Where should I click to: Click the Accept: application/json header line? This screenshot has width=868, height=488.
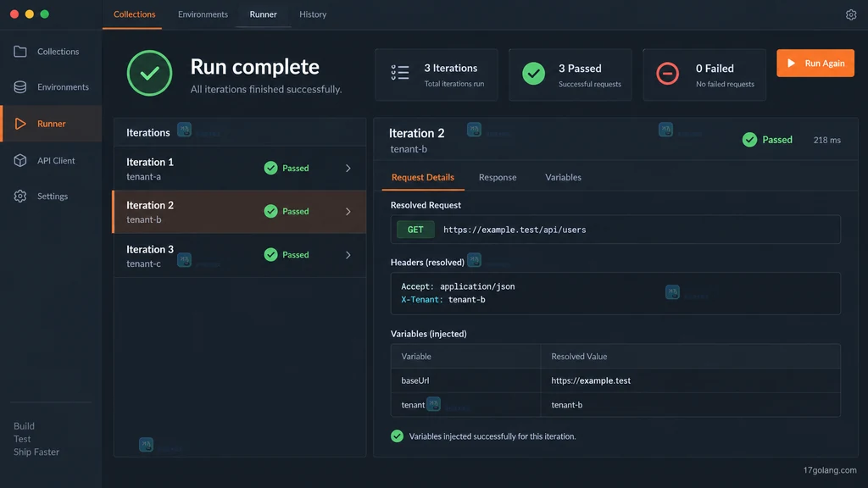coord(458,286)
